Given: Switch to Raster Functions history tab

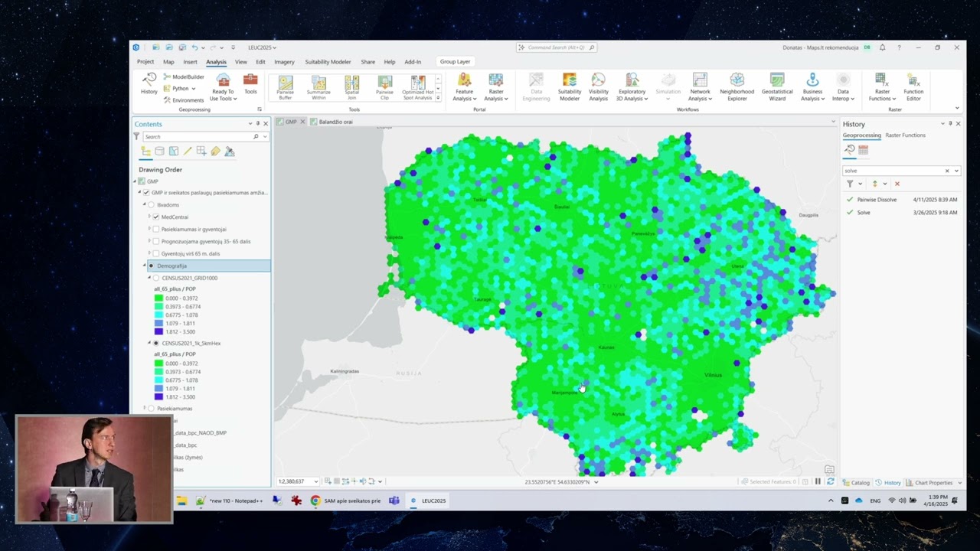Looking at the screenshot, I should click(905, 135).
